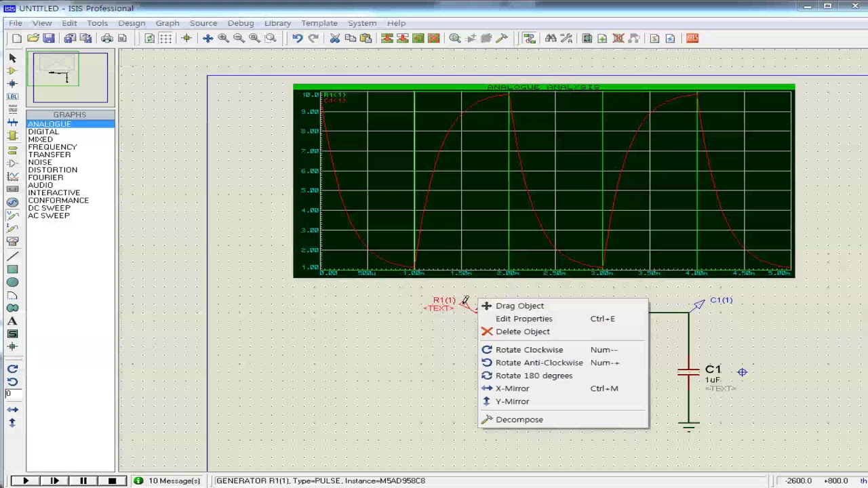868x488 pixels.
Task: Click the Pick from Library magnifier icon
Action: [454, 39]
